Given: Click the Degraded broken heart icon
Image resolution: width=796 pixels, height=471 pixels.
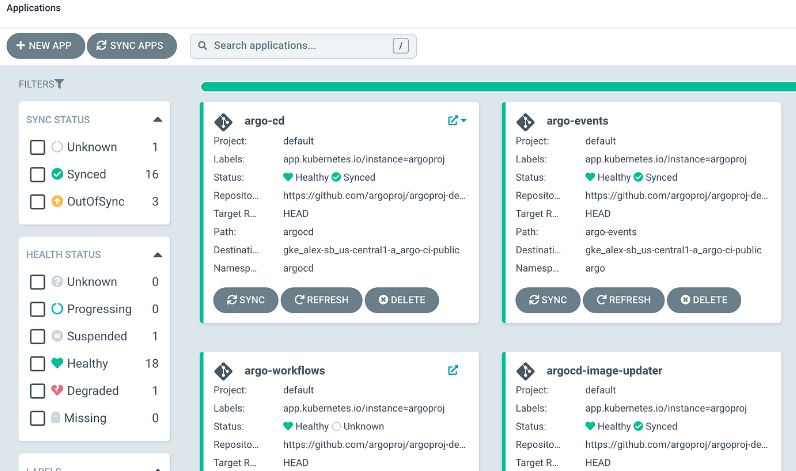Looking at the screenshot, I should [57, 390].
